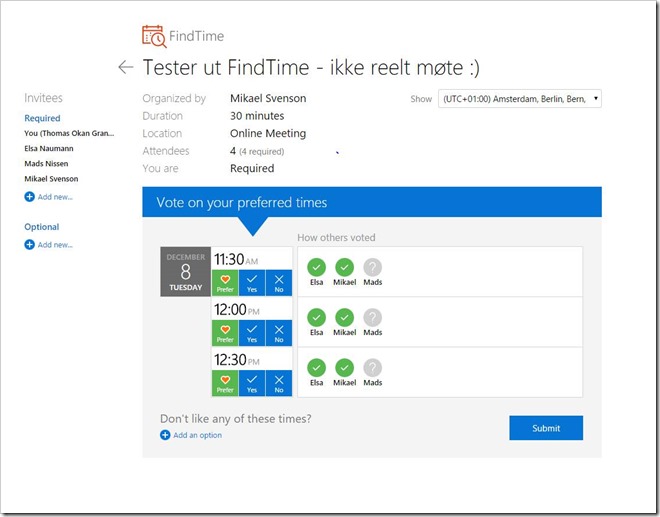This screenshot has width=660, height=517.
Task: Click the Online Meeting location value
Action: click(268, 133)
